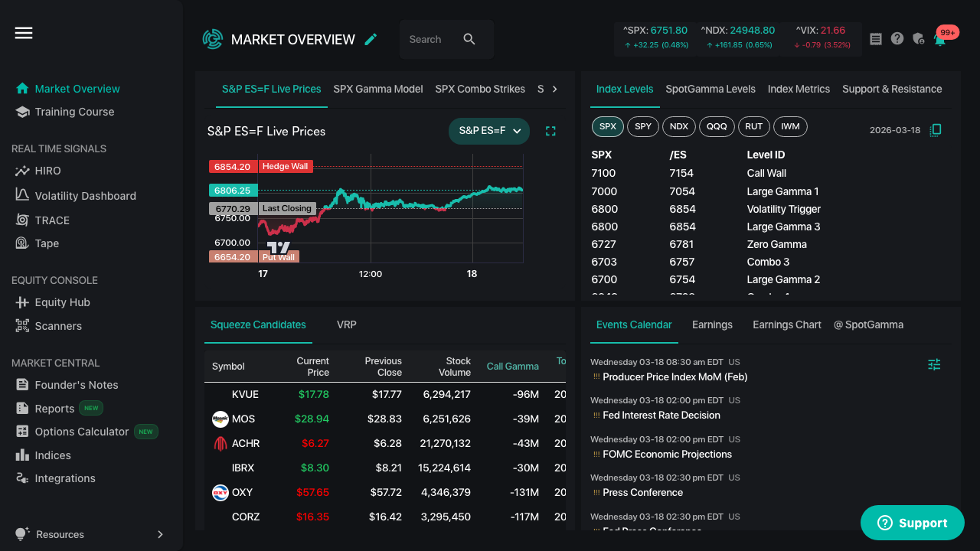Open the hamburger menu icon
This screenshot has height=551, width=980.
[24, 33]
